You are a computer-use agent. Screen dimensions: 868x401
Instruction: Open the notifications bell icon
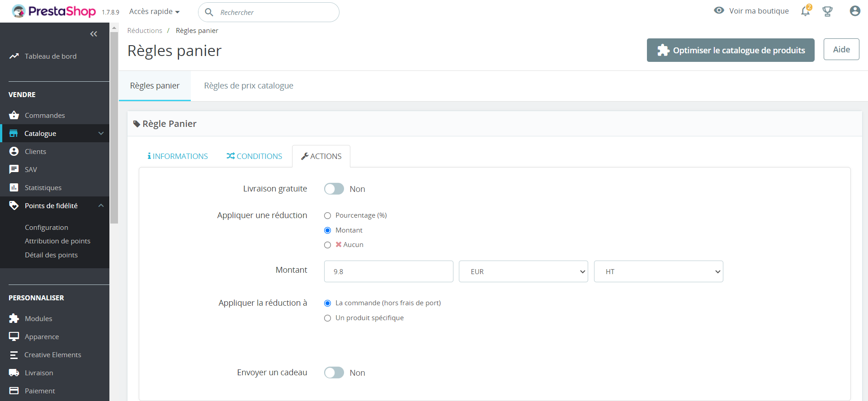pos(805,11)
